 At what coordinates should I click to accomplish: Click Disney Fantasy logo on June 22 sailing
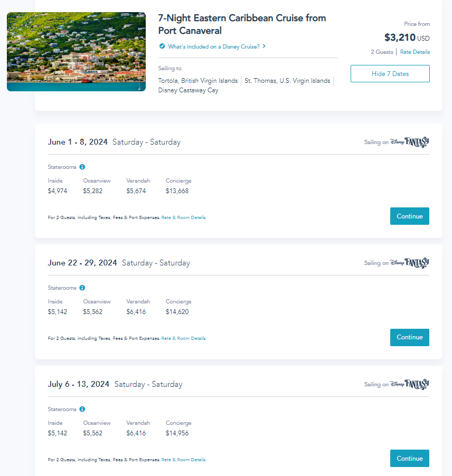[x=410, y=263]
